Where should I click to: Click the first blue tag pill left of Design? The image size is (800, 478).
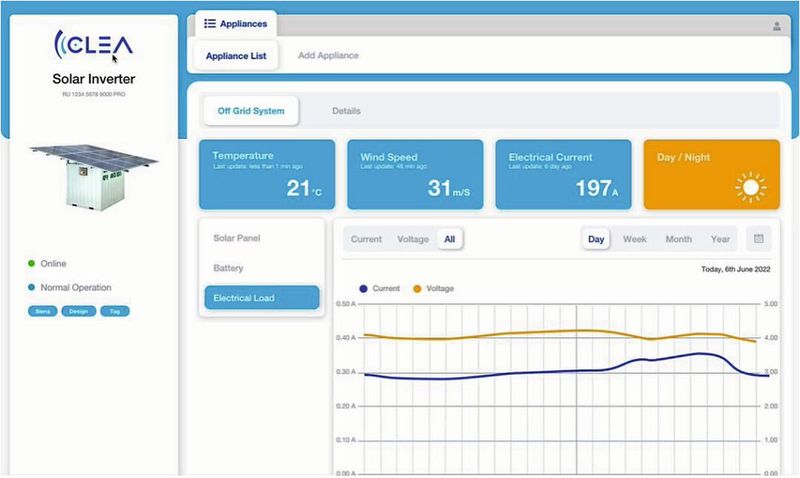42,311
